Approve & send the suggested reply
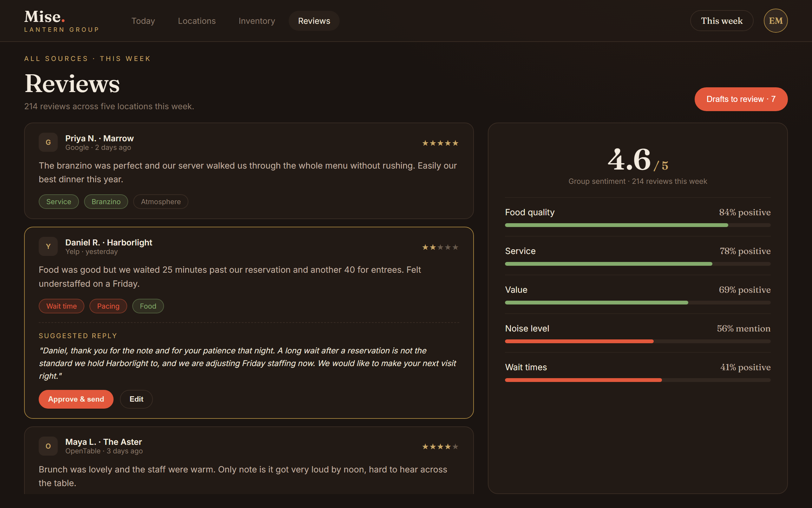Image resolution: width=812 pixels, height=508 pixels. (76, 399)
